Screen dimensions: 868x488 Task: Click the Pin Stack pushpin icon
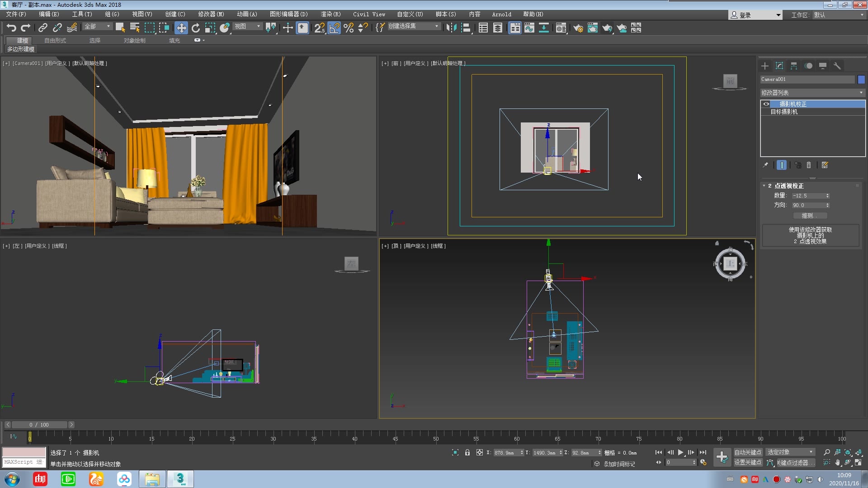click(765, 165)
